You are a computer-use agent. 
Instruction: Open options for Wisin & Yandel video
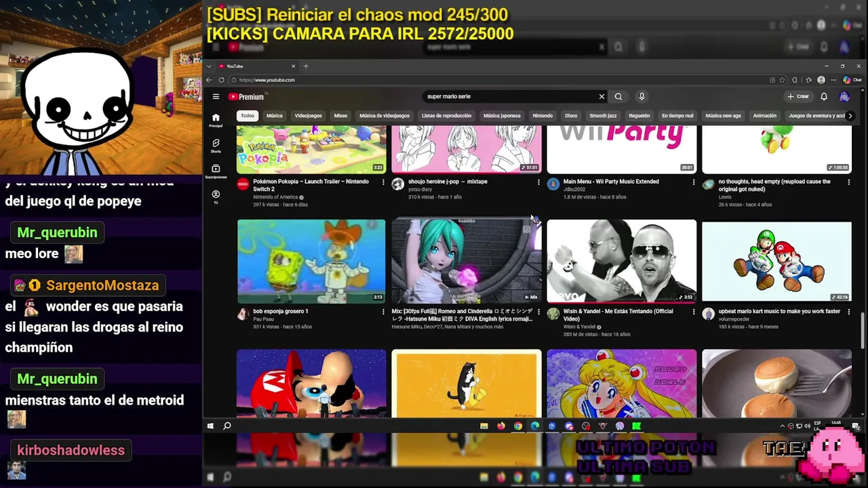point(693,312)
